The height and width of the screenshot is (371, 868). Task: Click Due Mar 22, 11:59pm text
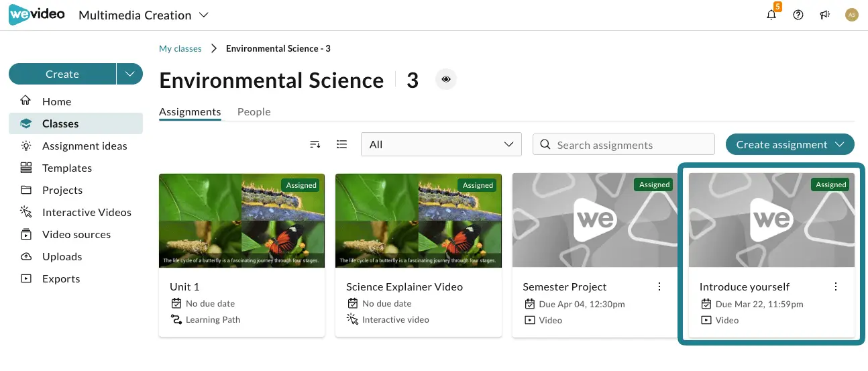coord(759,304)
